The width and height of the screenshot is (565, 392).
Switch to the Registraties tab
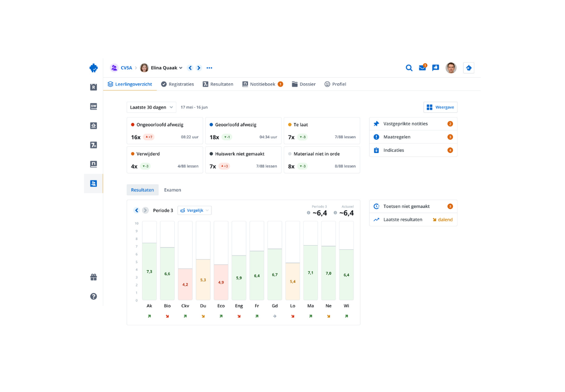177,84
